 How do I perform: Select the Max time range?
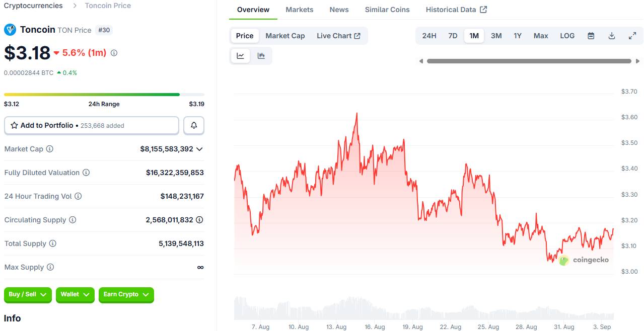541,36
